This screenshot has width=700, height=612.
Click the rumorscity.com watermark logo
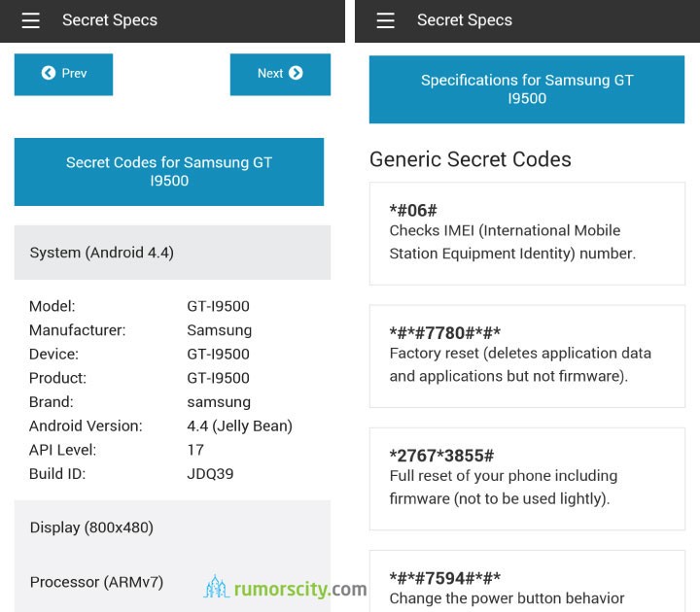pos(285,588)
